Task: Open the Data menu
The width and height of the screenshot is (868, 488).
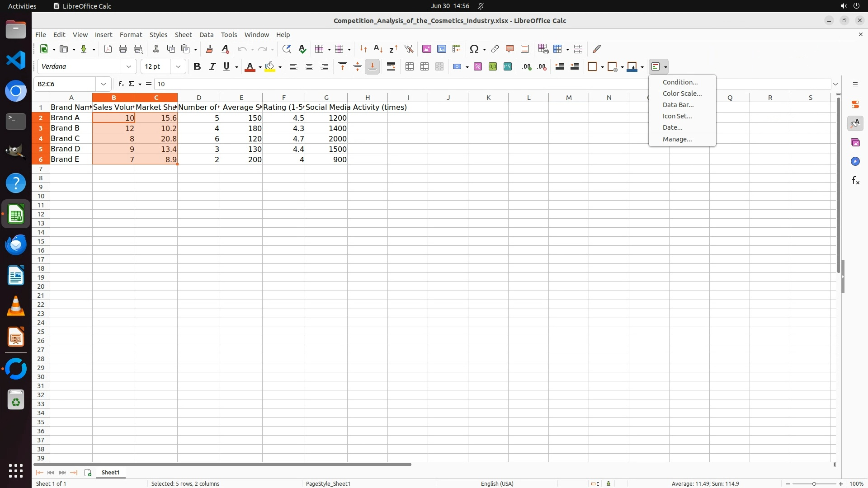Action: [x=206, y=35]
